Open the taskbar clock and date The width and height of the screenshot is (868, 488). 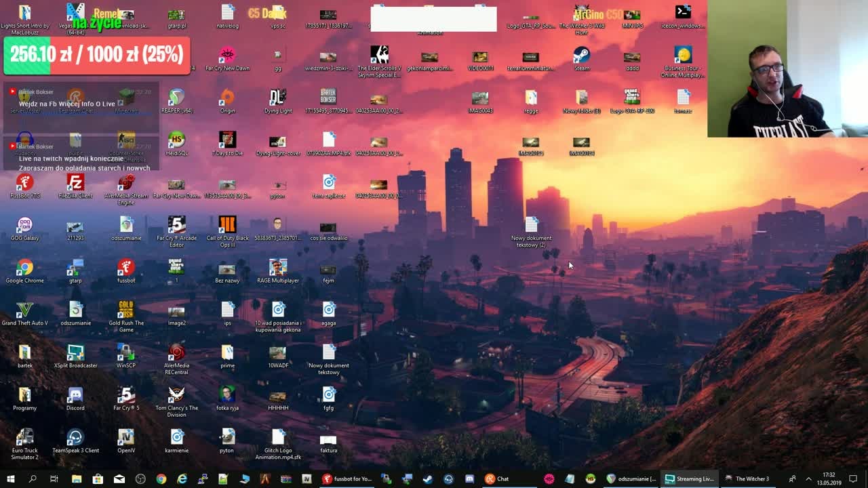point(829,479)
